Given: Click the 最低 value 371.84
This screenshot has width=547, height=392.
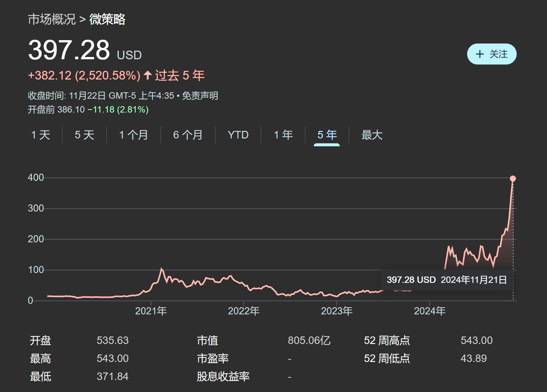Looking at the screenshot, I should [112, 376].
